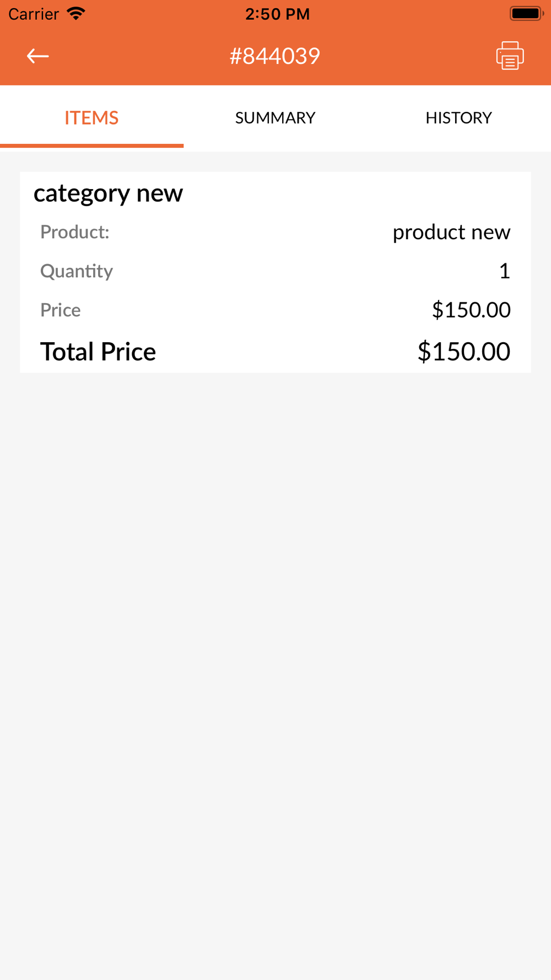551x980 pixels.
Task: Tap the back arrow icon
Action: click(38, 56)
